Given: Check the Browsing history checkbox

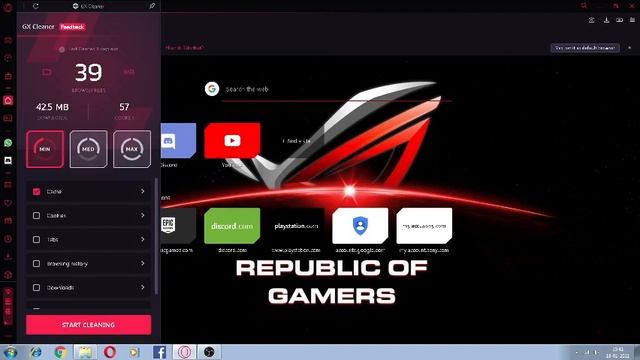Looking at the screenshot, I should click(36, 263).
